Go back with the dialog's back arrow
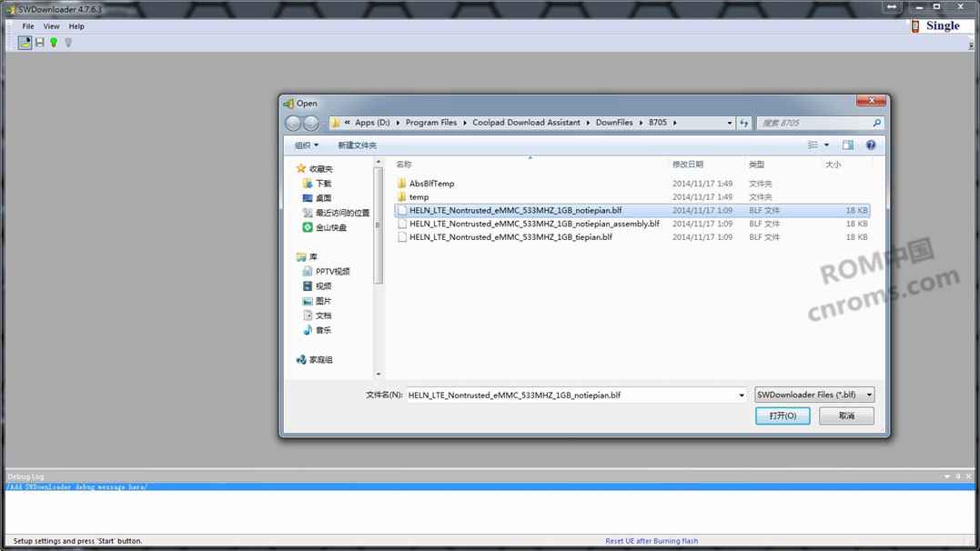This screenshot has height=551, width=980. pyautogui.click(x=293, y=123)
